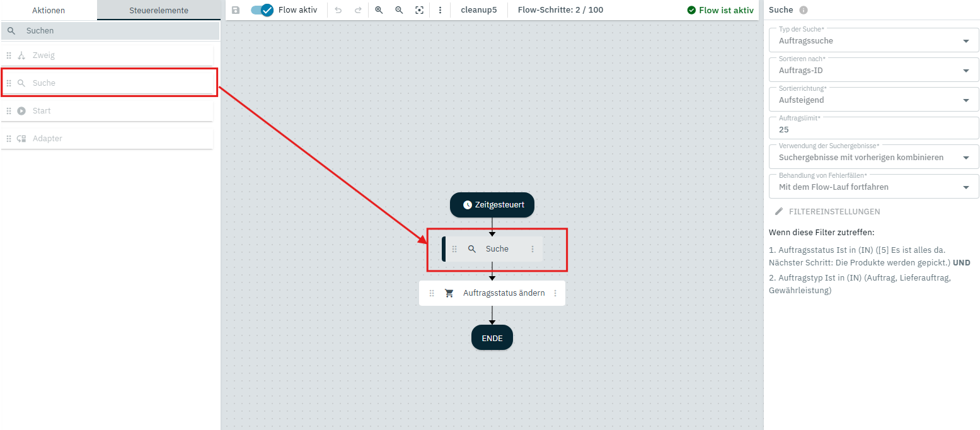This screenshot has width=980, height=430.
Task: Zoom in on the flow canvas
Action: [379, 10]
